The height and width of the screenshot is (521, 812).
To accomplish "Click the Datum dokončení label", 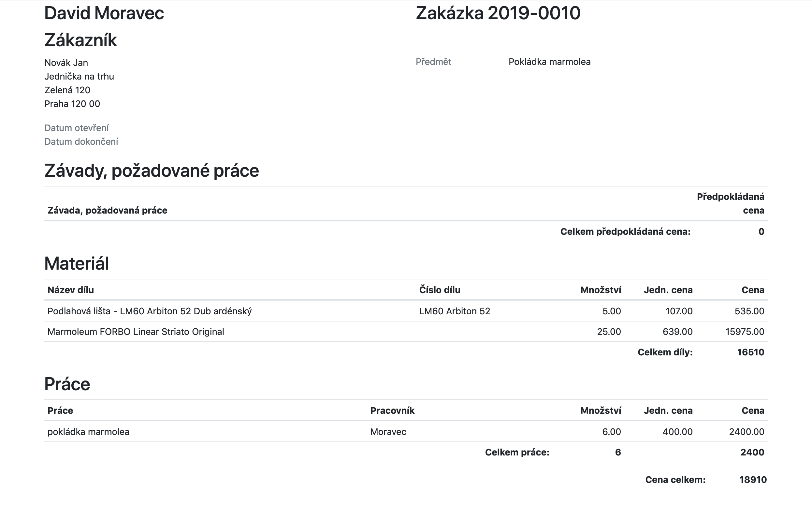I will [81, 142].
